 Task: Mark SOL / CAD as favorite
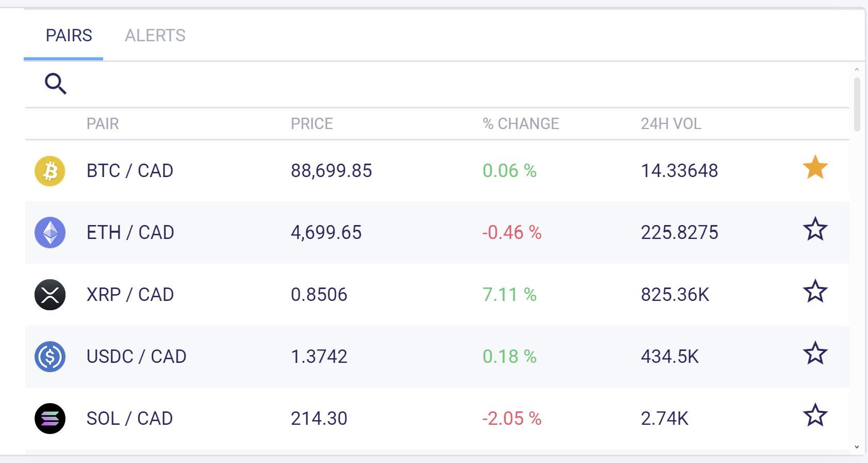pyautogui.click(x=815, y=416)
